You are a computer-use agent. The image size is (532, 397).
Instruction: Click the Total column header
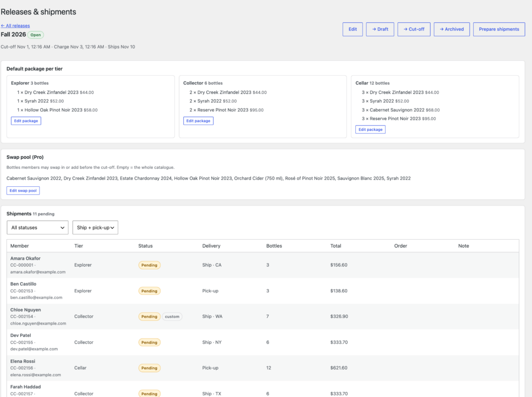coord(336,246)
